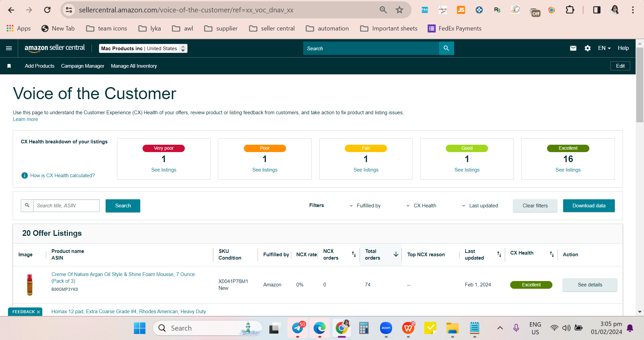
Task: Click See details for Creme Of Nature
Action: (590, 285)
